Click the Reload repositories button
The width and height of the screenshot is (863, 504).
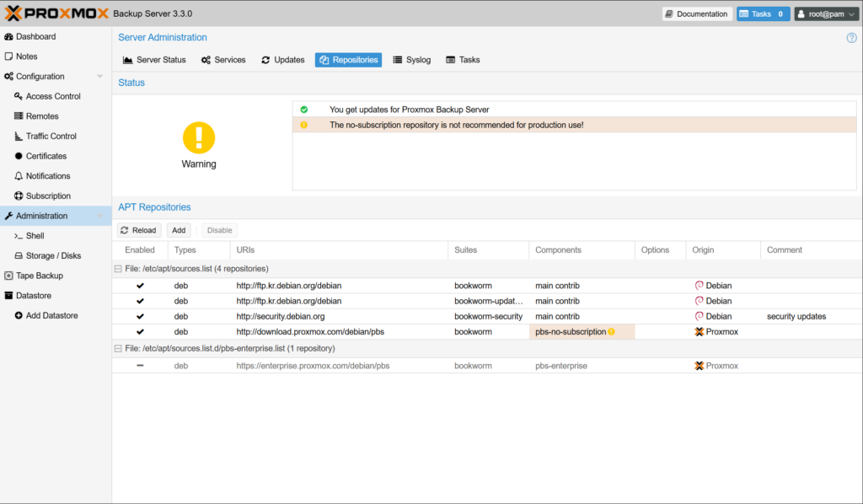click(x=138, y=230)
